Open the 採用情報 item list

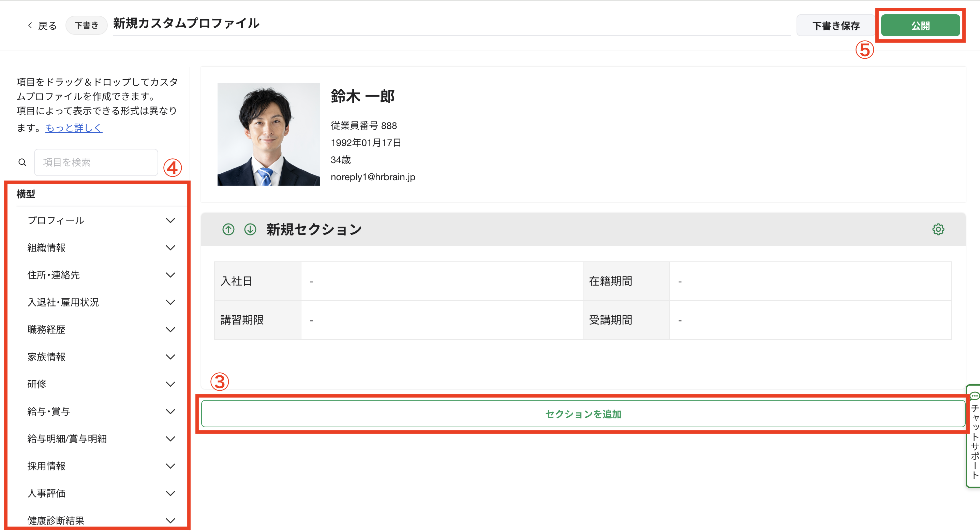(101, 466)
